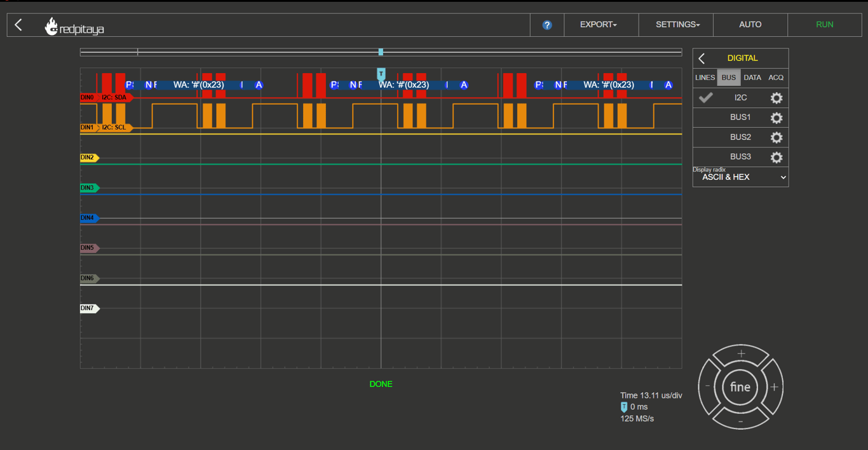This screenshot has width=868, height=450.
Task: Click the right plus on navigation pad
Action: [x=774, y=386]
